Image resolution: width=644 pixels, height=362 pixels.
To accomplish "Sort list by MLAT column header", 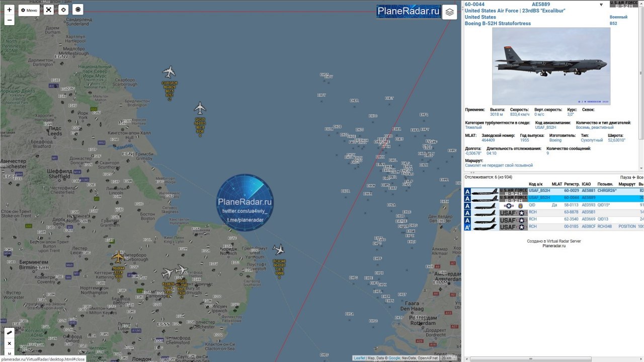I will pyautogui.click(x=557, y=184).
